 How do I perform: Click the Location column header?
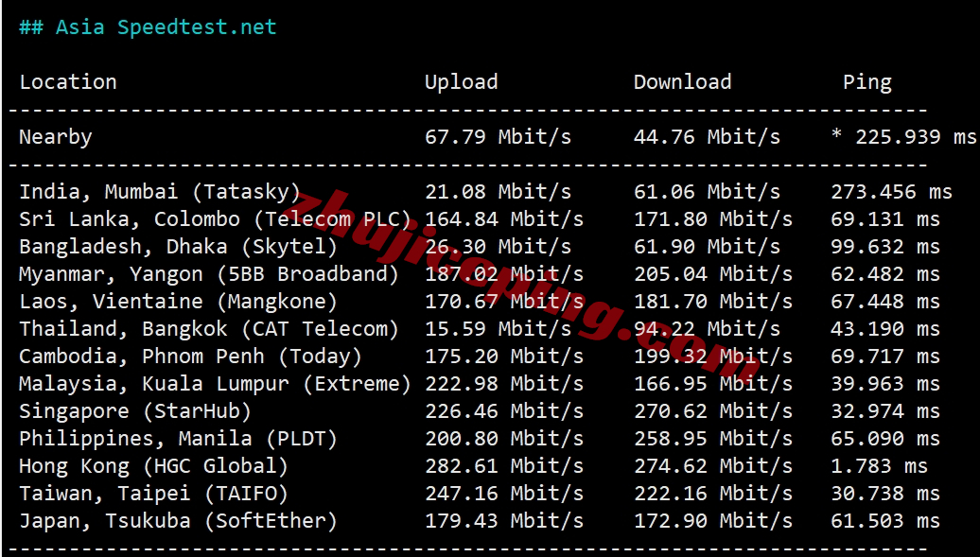pyautogui.click(x=68, y=82)
